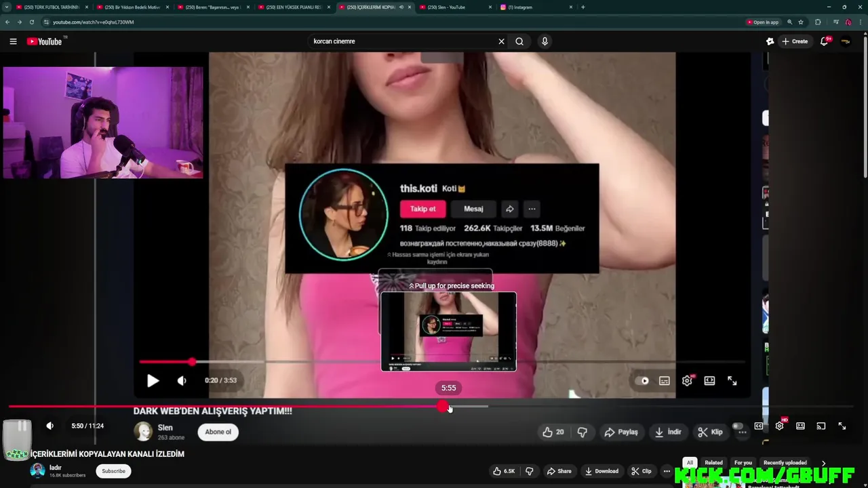Open inner player settings gear
This screenshot has height=488, width=868.
tap(687, 381)
